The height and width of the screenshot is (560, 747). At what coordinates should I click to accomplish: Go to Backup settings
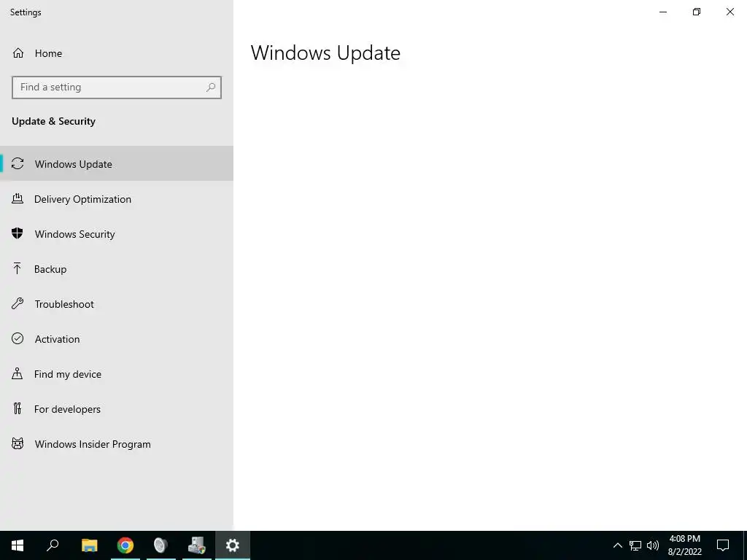pos(117,269)
